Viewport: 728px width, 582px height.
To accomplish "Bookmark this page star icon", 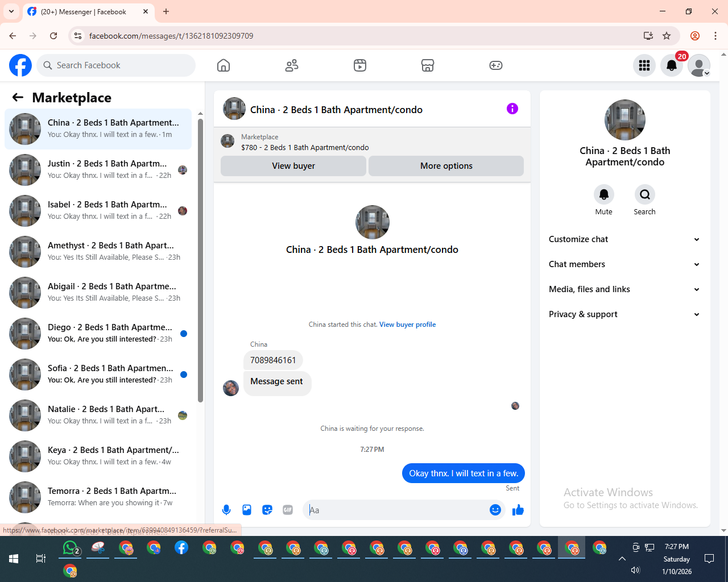I will (x=667, y=36).
